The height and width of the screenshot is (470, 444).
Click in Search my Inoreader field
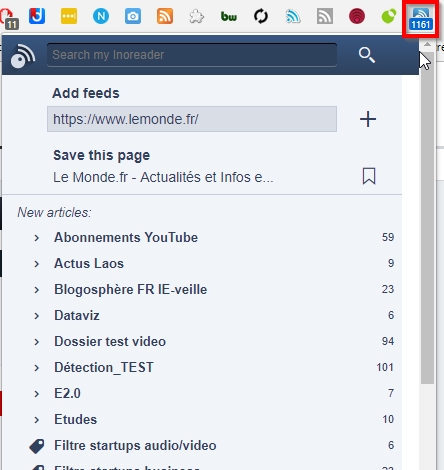[192, 55]
